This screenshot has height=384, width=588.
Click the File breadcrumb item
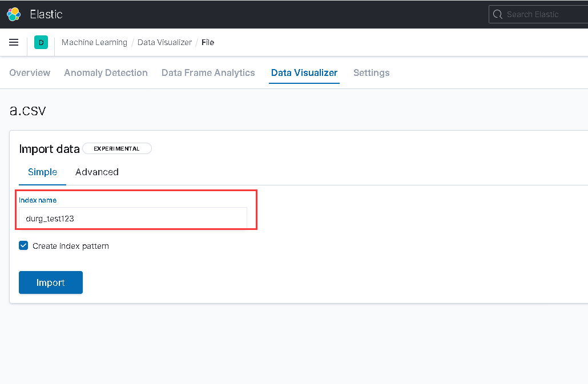coord(208,42)
